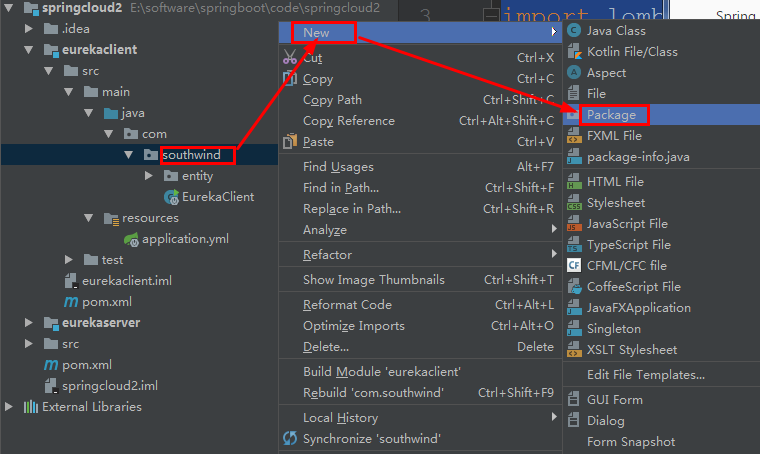The height and width of the screenshot is (454, 760).
Task: Expand the entity package
Action: (x=149, y=175)
